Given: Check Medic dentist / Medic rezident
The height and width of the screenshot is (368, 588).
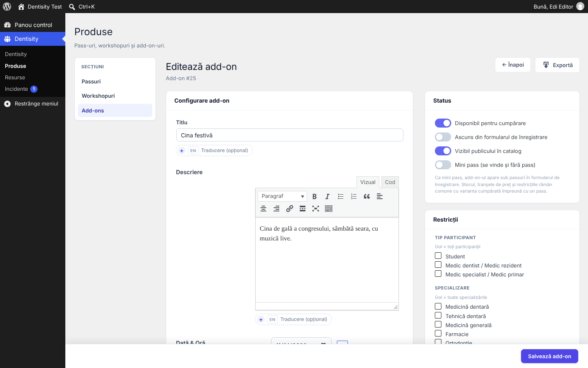Looking at the screenshot, I should (x=438, y=265).
